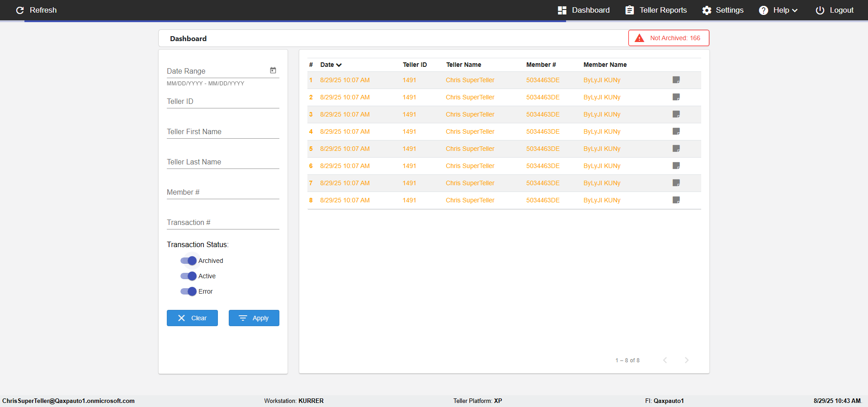The image size is (868, 407).
Task: Go to previous page of results
Action: [x=665, y=360]
